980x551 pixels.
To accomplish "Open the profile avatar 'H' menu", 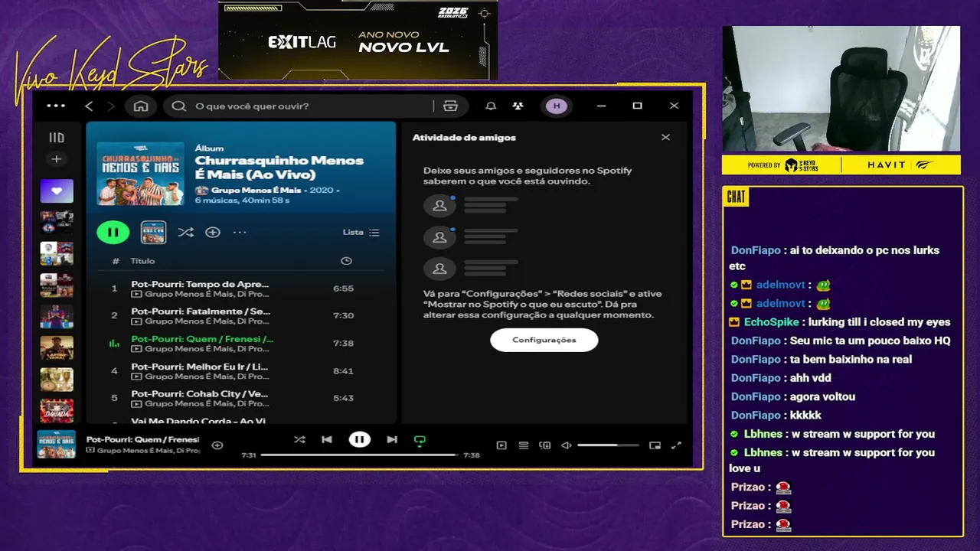I will click(557, 106).
